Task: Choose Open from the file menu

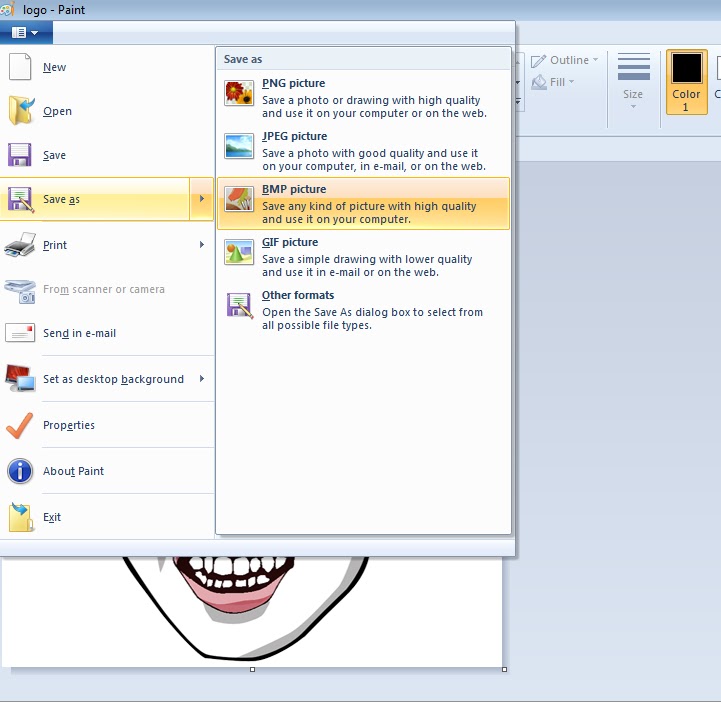Action: click(107, 111)
